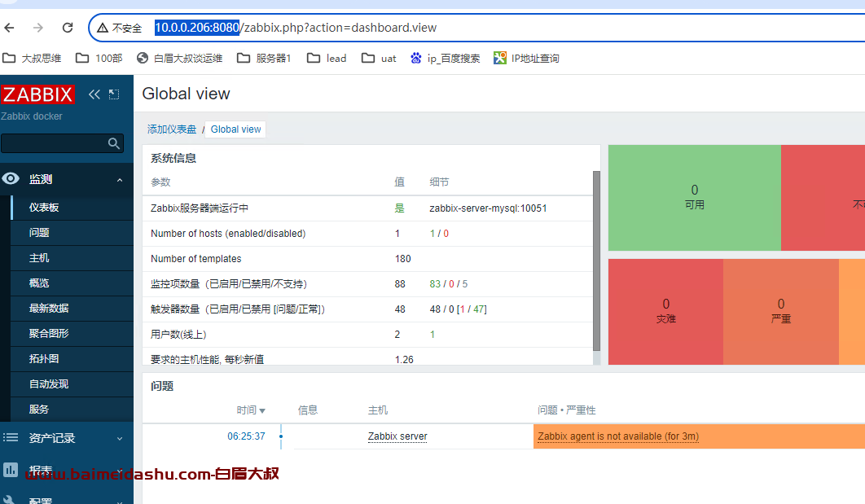The height and width of the screenshot is (504, 865).
Task: Click zabbix-server-mysql:10051 detail text
Action: pos(488,208)
